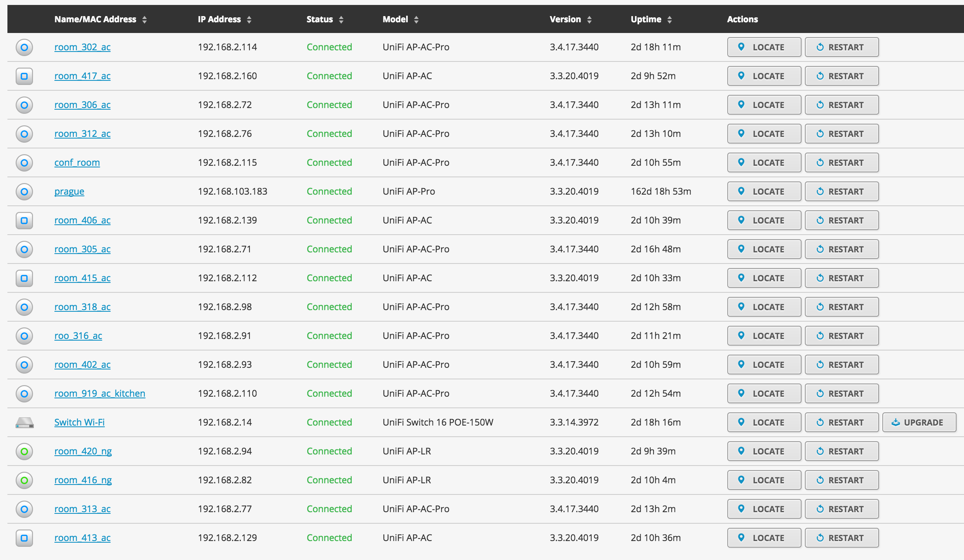Click the round AP icon for prague
The height and width of the screenshot is (560, 964).
point(24,192)
